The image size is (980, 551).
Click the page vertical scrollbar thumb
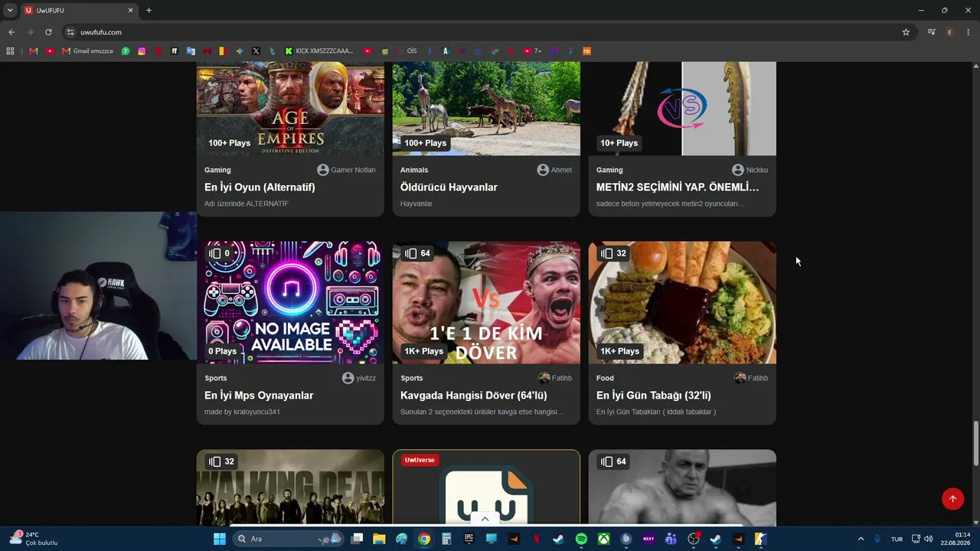pyautogui.click(x=975, y=442)
